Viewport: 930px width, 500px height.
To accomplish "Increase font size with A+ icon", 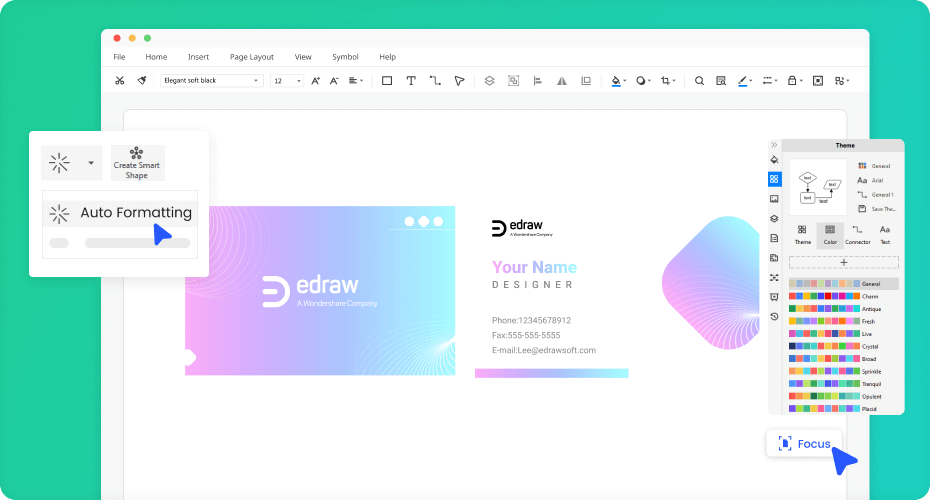I will point(316,81).
